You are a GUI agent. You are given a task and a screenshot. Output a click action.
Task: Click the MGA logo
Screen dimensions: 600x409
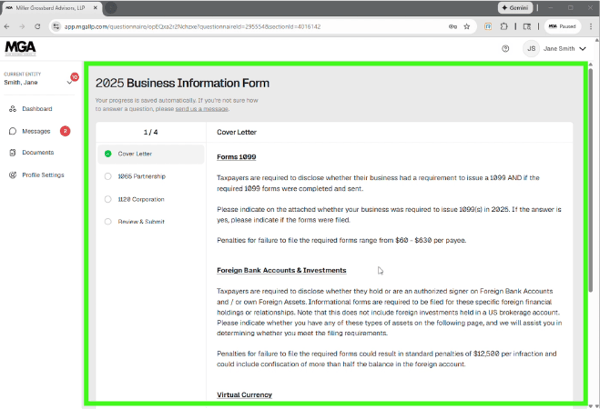[20, 48]
